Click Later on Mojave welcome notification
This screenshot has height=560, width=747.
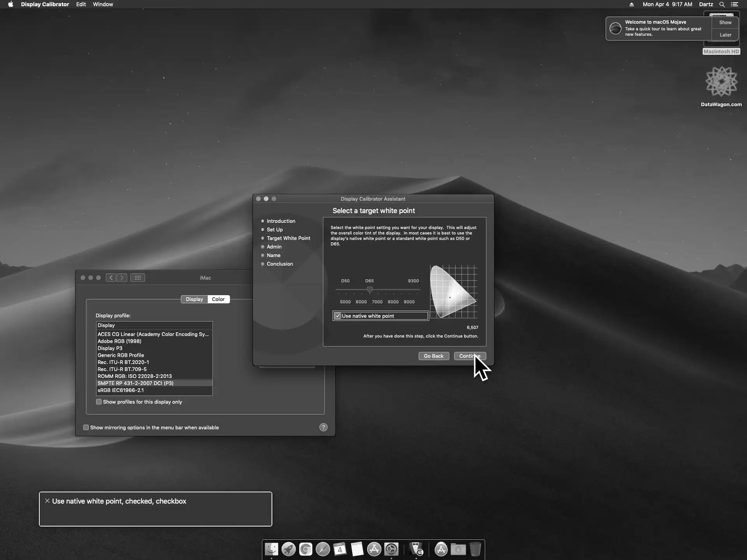pos(725,35)
